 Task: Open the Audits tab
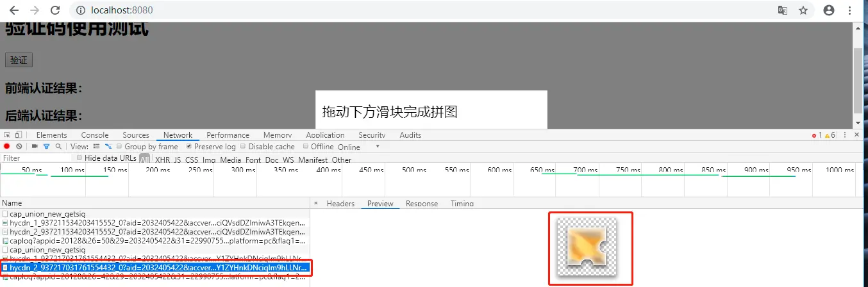tap(410, 135)
